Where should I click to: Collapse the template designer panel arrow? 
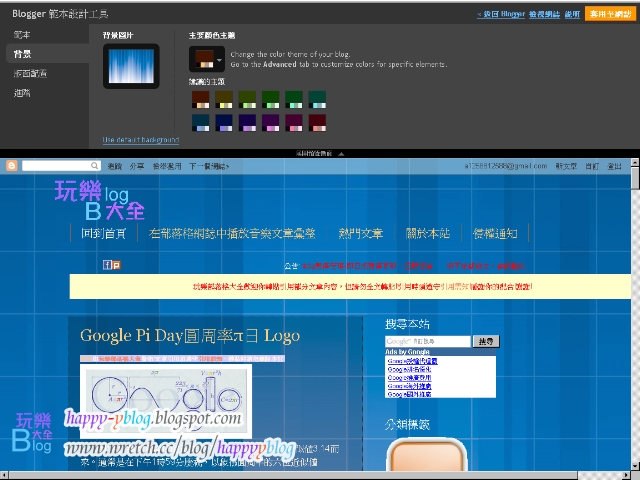[x=341, y=154]
